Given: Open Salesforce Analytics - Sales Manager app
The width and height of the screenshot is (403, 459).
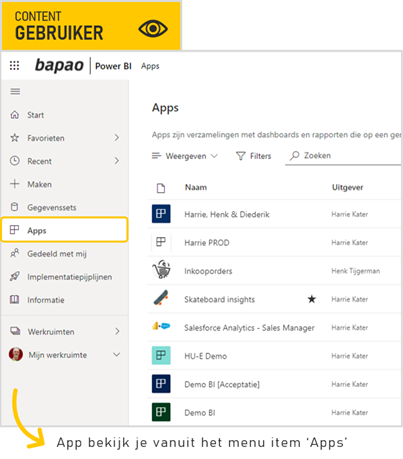Looking at the screenshot, I should 249,328.
